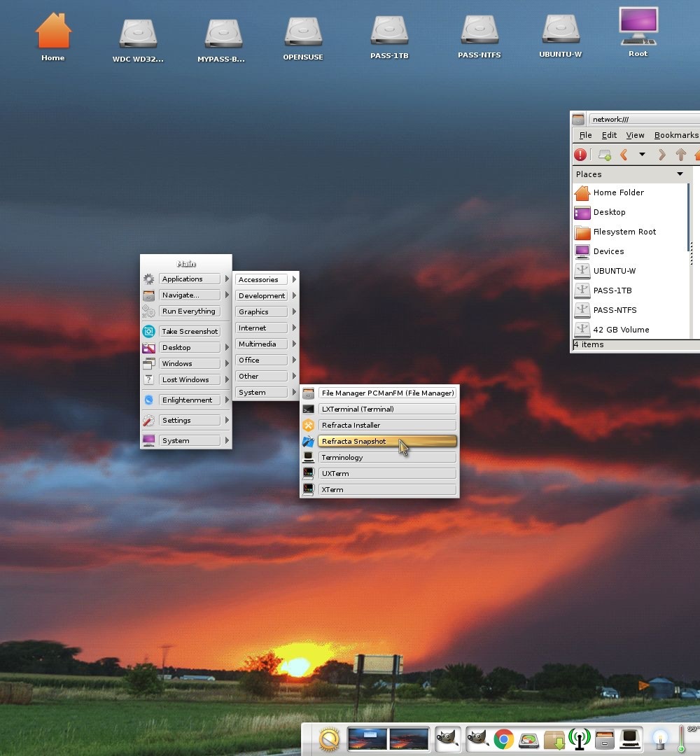Expand the Multimedia submenu

pos(260,344)
